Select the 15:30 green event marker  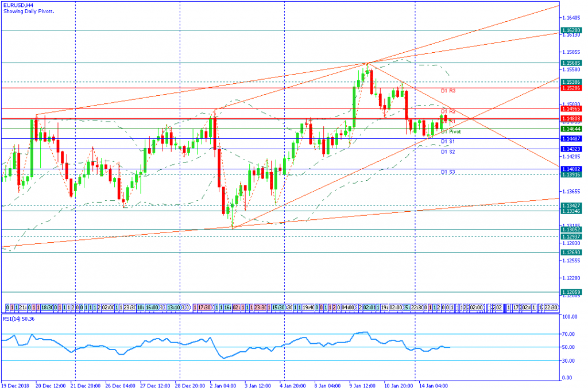[x=278, y=308]
